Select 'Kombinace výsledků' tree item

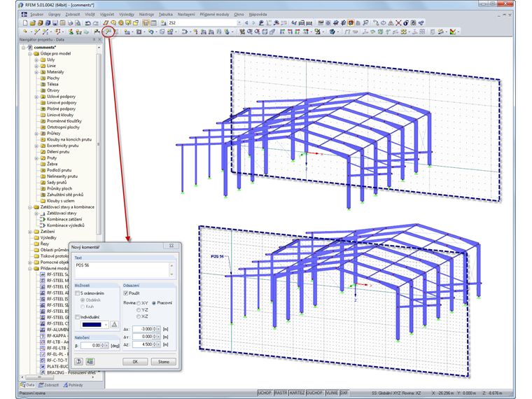[x=66, y=225]
